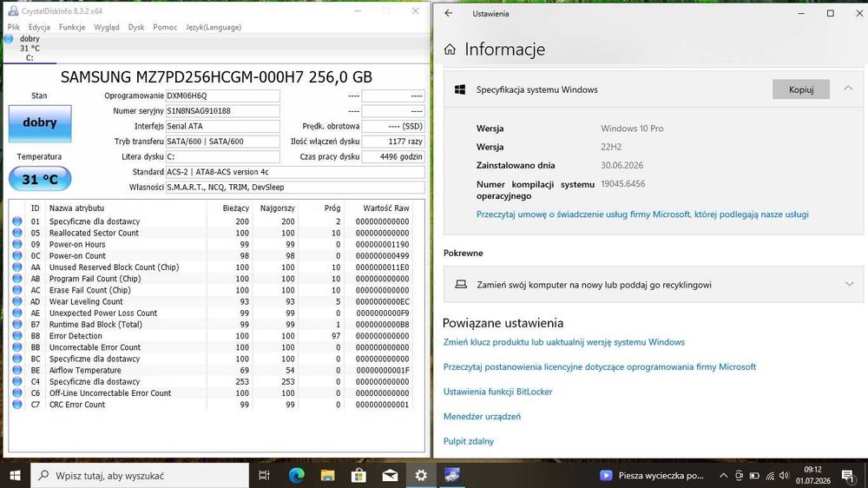Open the Funkcje menu
The image size is (868, 488).
click(x=72, y=27)
